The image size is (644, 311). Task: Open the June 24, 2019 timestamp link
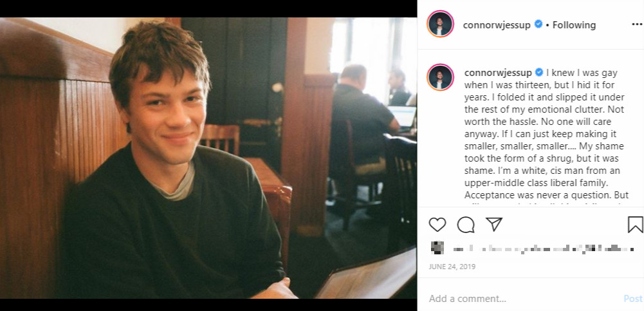[452, 267]
